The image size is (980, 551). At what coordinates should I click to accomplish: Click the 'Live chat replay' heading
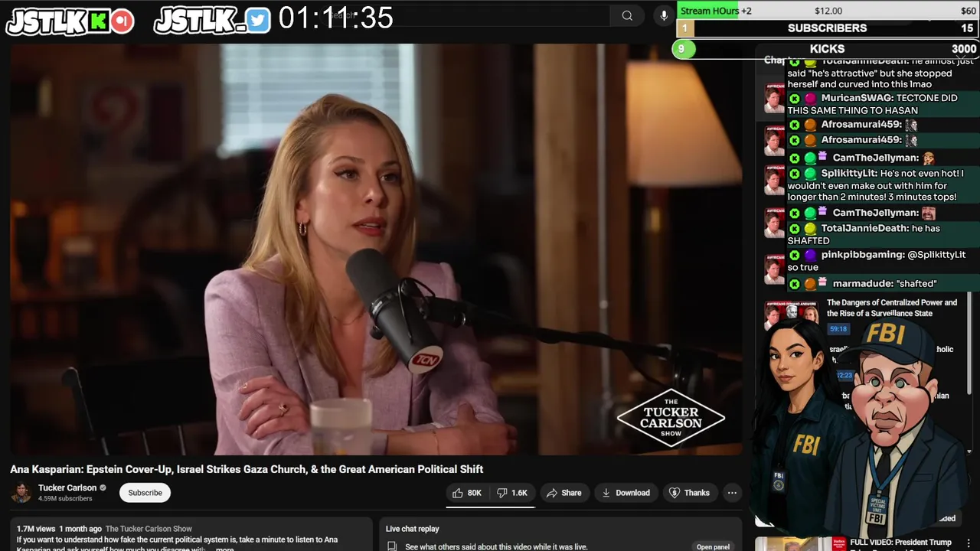412,529
